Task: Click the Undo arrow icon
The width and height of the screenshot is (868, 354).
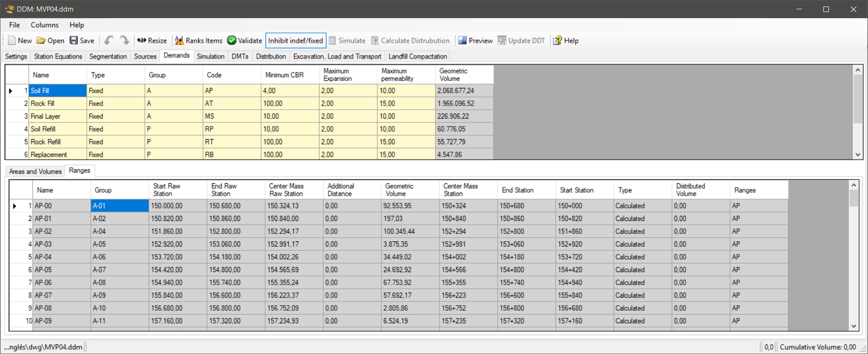Action: click(x=108, y=41)
